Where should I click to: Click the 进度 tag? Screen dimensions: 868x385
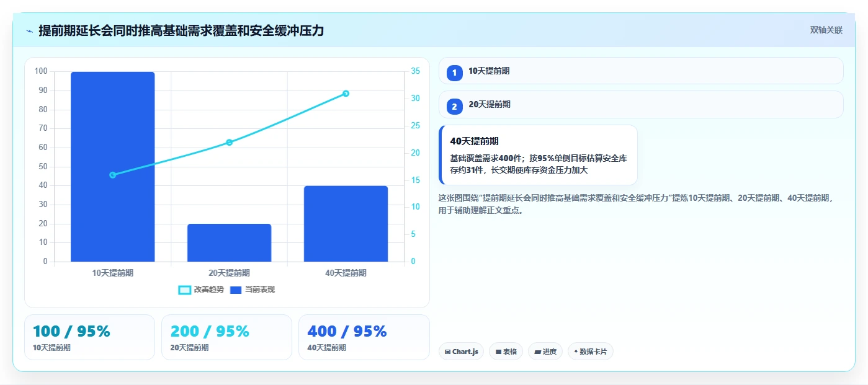pyautogui.click(x=545, y=352)
